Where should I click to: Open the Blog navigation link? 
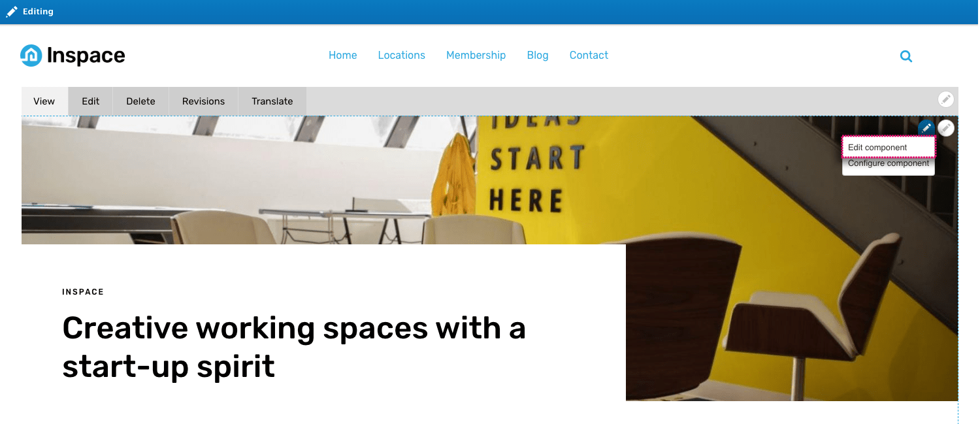(x=538, y=56)
